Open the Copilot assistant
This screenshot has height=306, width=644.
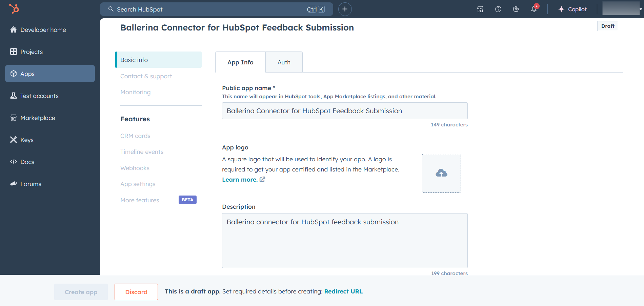click(x=572, y=9)
